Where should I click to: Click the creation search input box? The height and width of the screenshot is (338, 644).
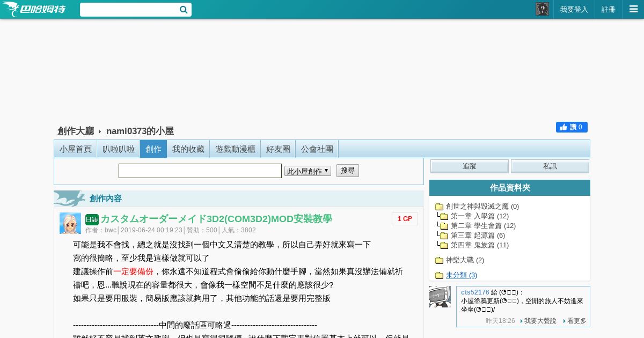coord(200,171)
